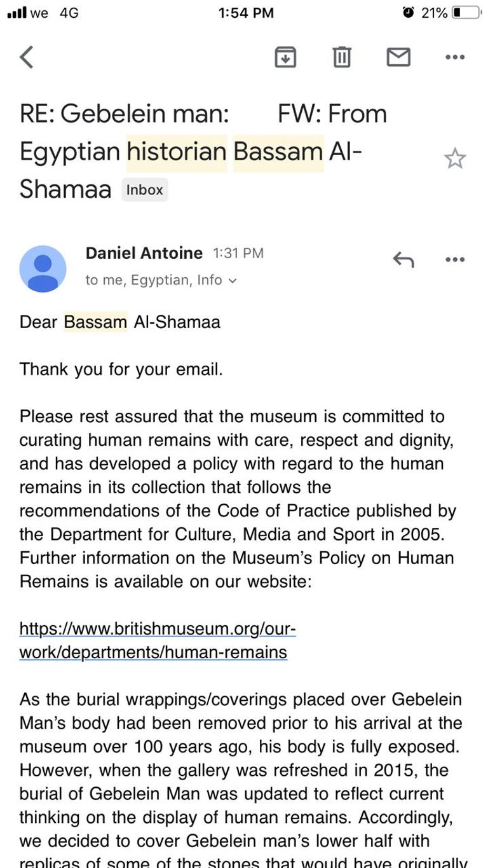
Task: Tap the 'Dear Bassam Al-Shamaa' greeting
Action: tap(120, 322)
